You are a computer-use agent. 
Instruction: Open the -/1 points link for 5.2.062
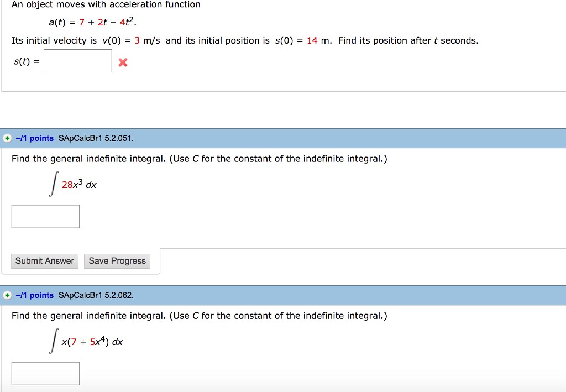(35, 295)
